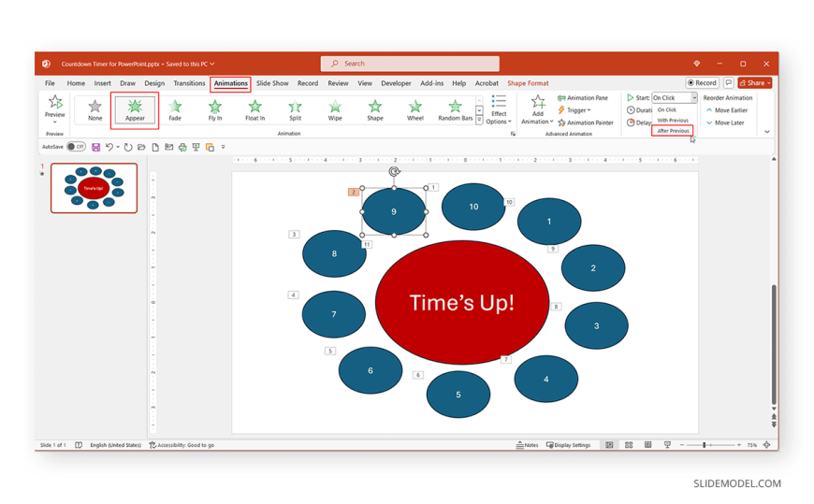The height and width of the screenshot is (504, 814).
Task: Toggle the Notes pane button
Action: (x=527, y=445)
